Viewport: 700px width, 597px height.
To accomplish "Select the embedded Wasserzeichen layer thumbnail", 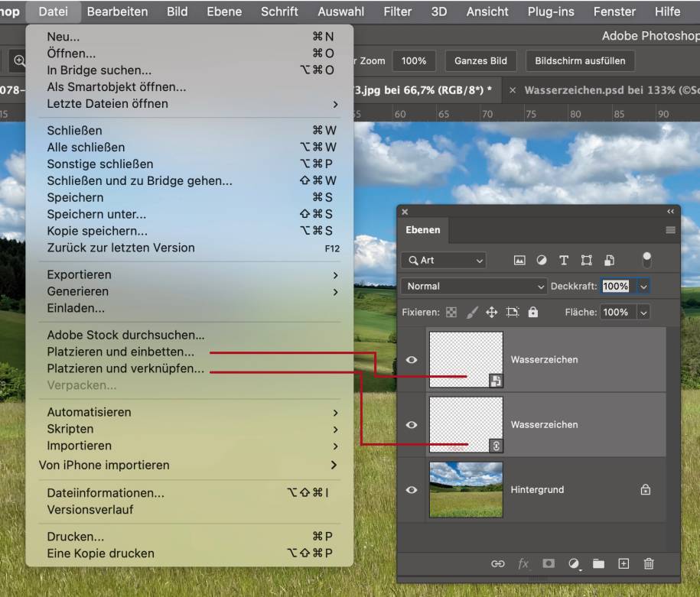I will pyautogui.click(x=466, y=359).
